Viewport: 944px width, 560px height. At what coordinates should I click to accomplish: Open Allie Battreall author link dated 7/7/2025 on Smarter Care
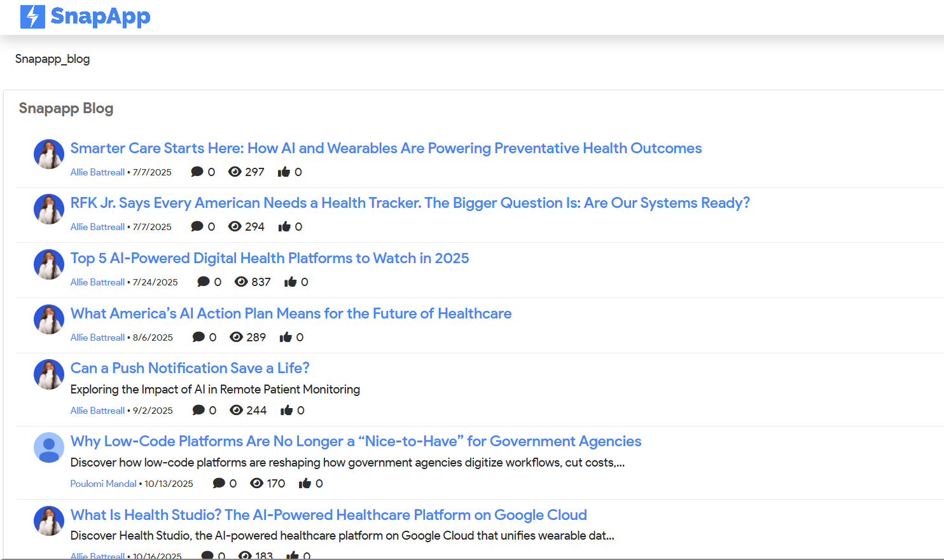[97, 172]
